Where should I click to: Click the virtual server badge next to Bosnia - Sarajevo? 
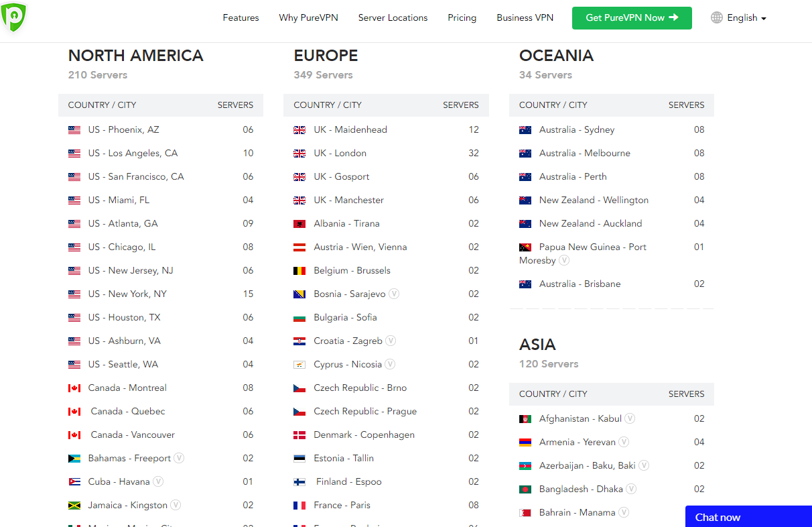394,294
